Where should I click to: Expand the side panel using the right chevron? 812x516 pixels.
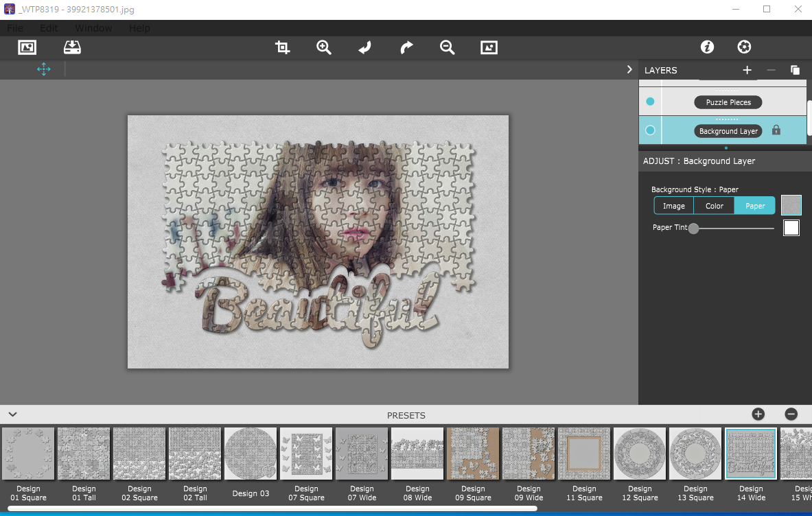(629, 69)
